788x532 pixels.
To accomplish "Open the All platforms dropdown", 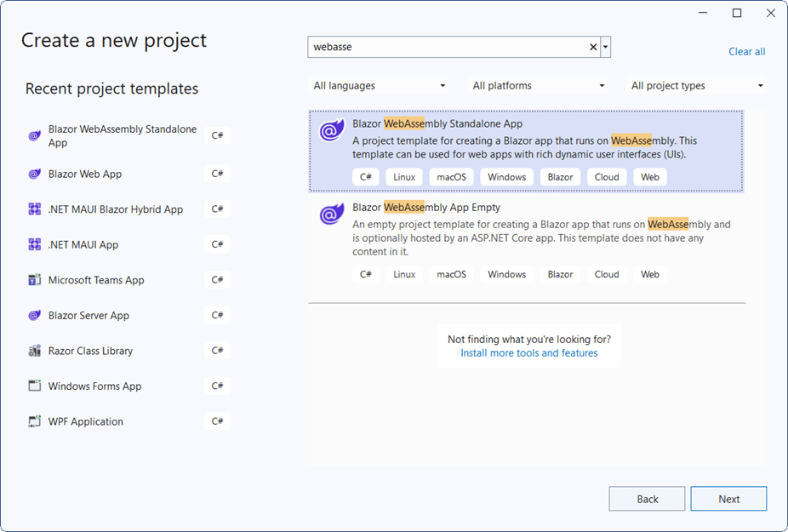I will [x=538, y=85].
